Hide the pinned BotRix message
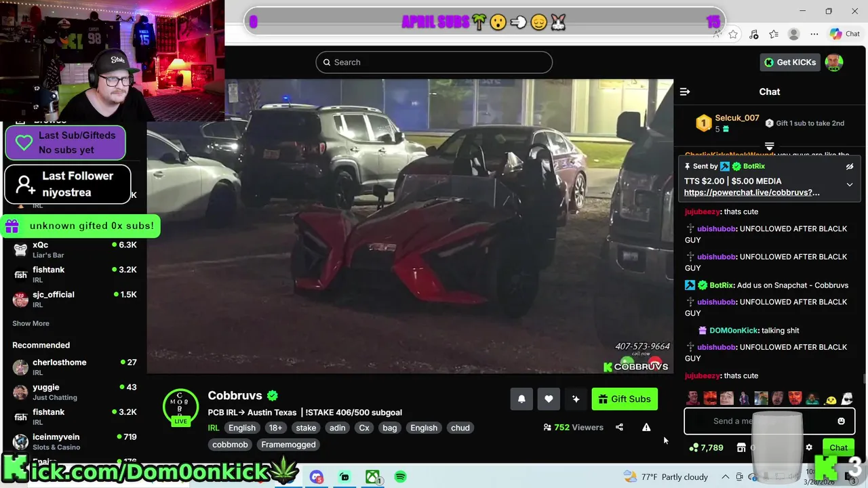 click(850, 166)
